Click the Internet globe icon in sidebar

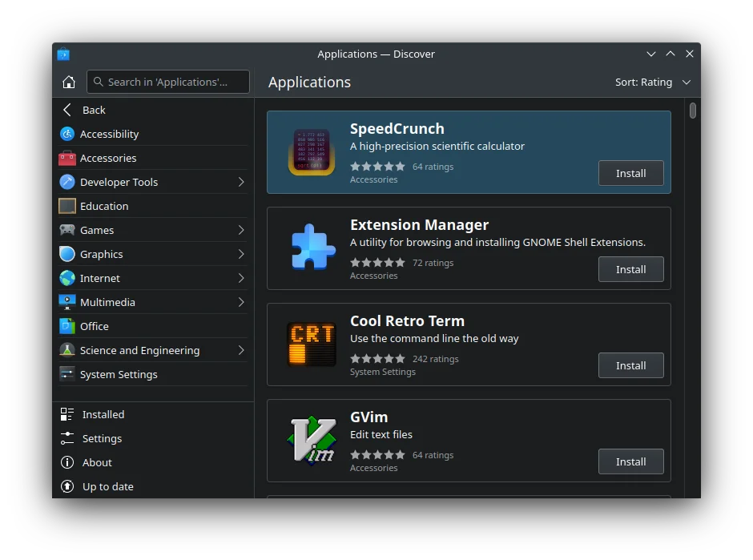[67, 278]
